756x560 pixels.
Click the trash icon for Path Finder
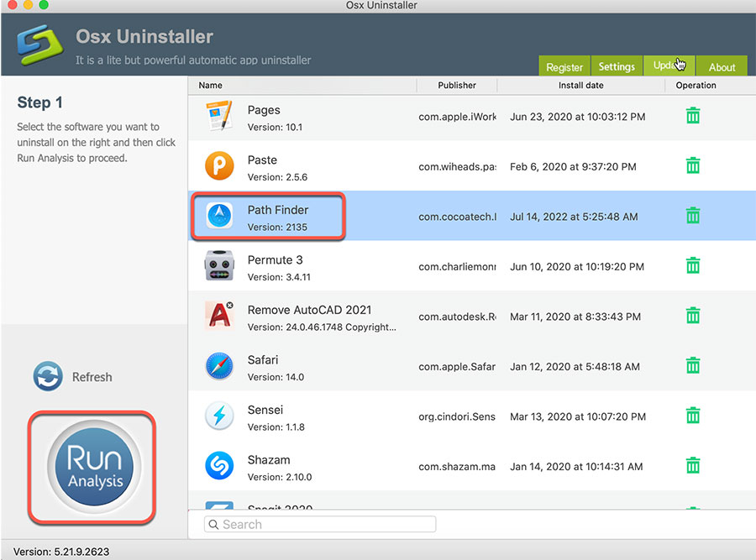[692, 216]
